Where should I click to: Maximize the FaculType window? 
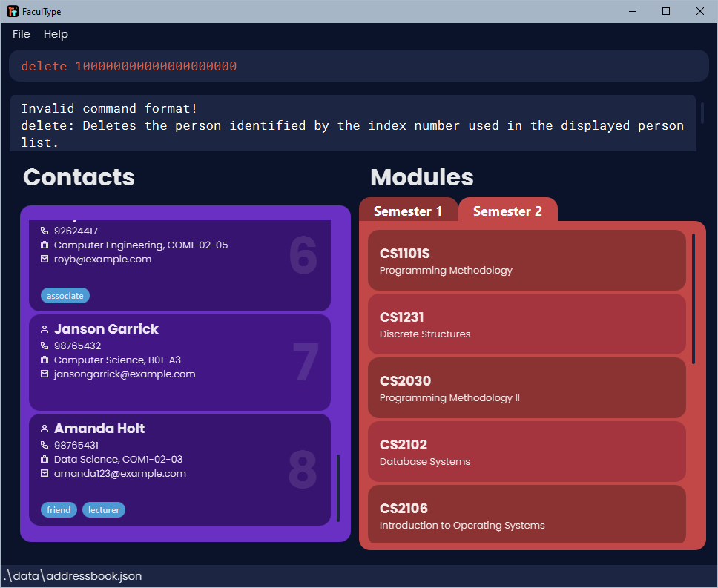pyautogui.click(x=666, y=11)
